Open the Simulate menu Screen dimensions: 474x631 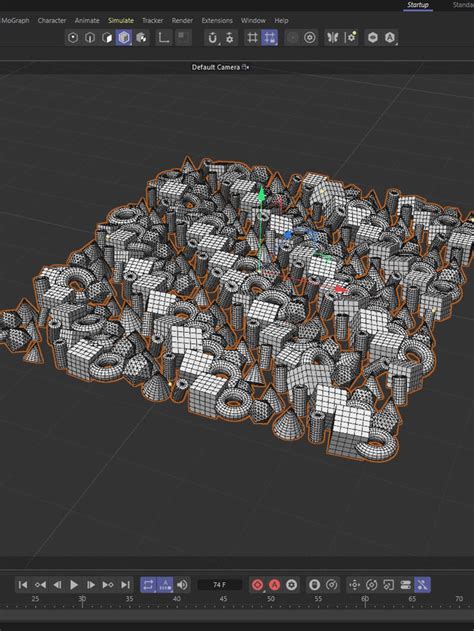(121, 21)
